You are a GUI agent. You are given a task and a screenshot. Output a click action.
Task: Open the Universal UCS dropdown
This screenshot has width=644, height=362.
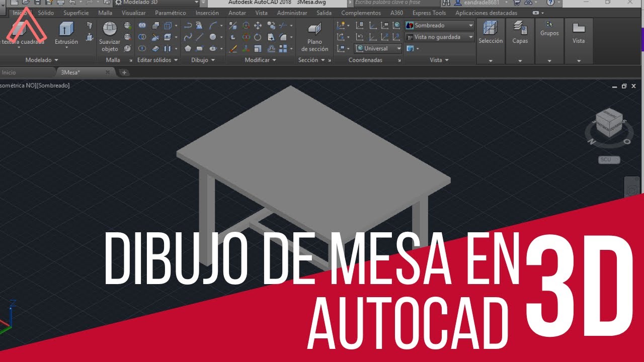pos(378,48)
